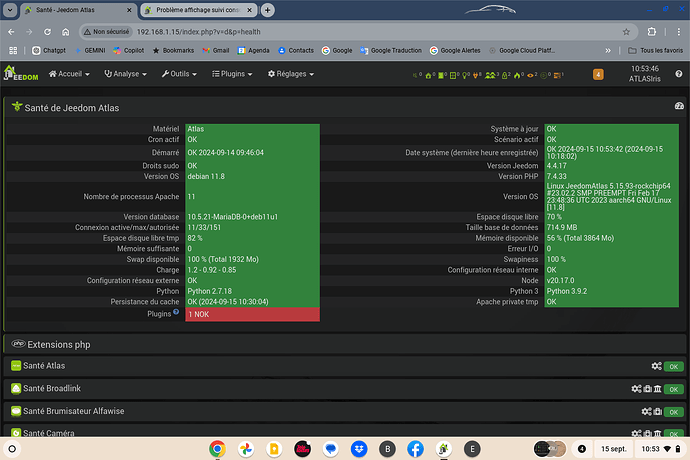
Task: Click Santé Broadlink bank building icon
Action: point(657,389)
